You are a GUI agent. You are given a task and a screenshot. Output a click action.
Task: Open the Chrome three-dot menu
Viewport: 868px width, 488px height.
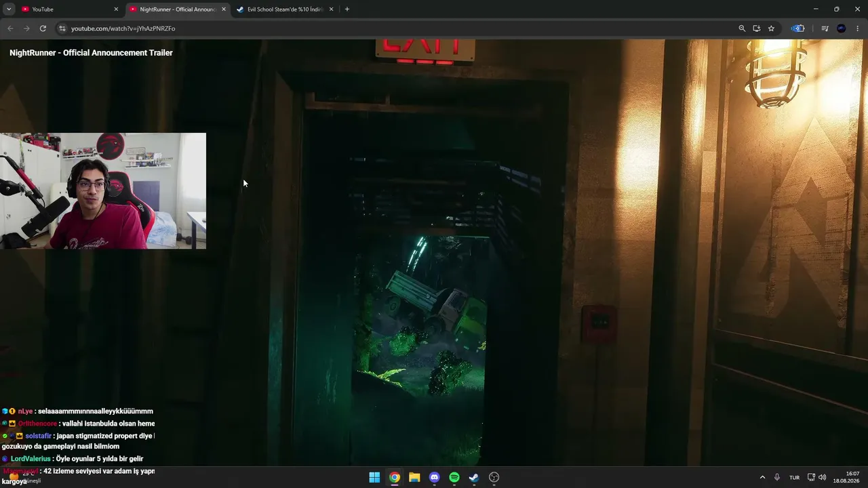click(x=858, y=28)
